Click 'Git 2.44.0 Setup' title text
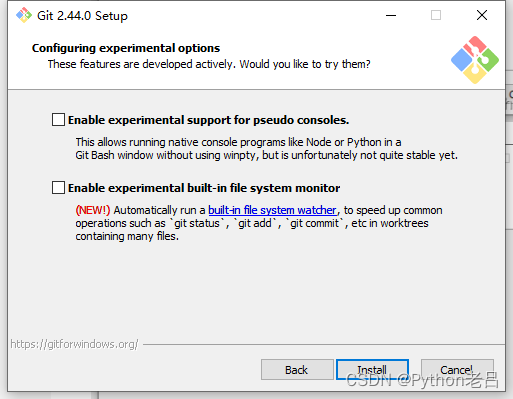Screen dimensions: 513x399 [x=82, y=16]
